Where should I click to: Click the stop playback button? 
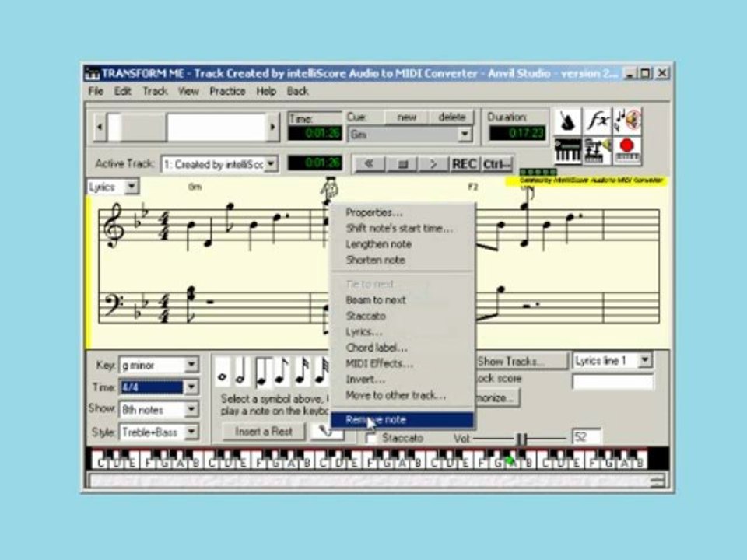coord(402,164)
